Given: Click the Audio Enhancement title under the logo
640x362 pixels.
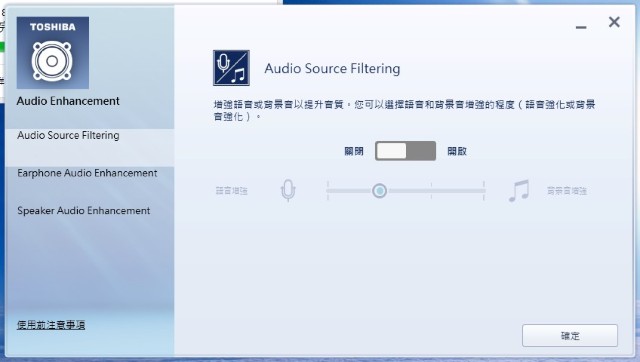Looking at the screenshot, I should (x=68, y=101).
